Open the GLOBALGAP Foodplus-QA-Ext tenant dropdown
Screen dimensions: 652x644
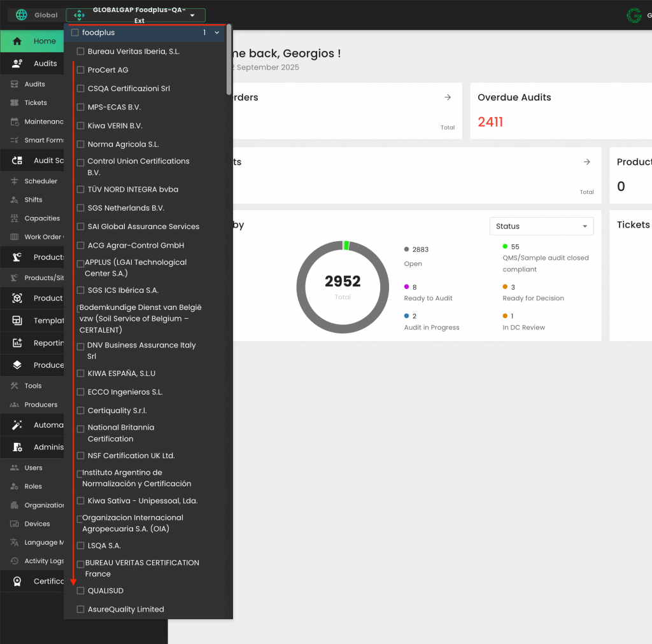pyautogui.click(x=136, y=15)
